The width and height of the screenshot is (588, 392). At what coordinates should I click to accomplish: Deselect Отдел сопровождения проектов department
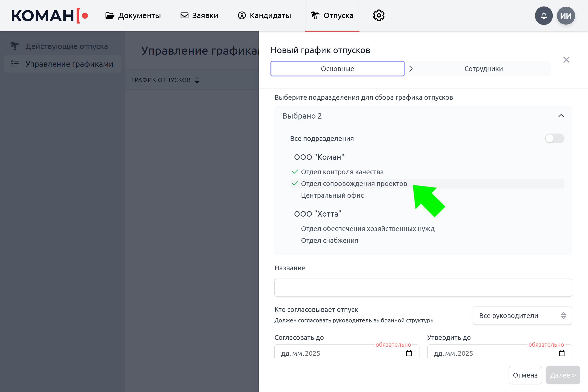[354, 184]
